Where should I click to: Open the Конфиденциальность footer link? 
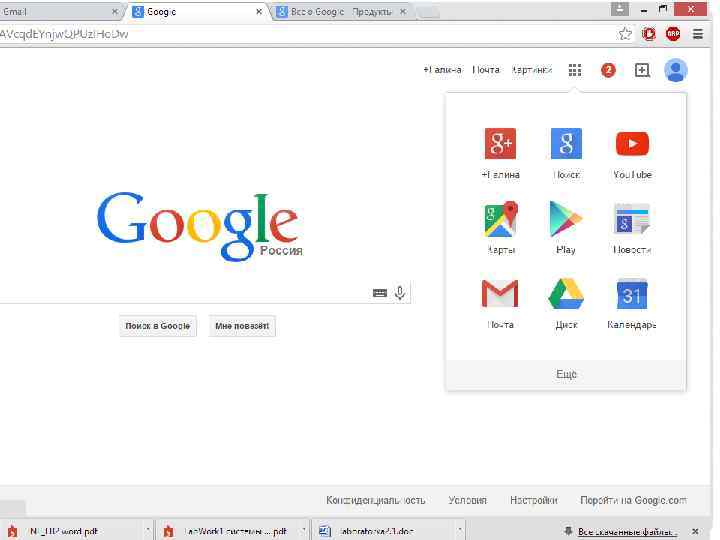tap(376, 500)
